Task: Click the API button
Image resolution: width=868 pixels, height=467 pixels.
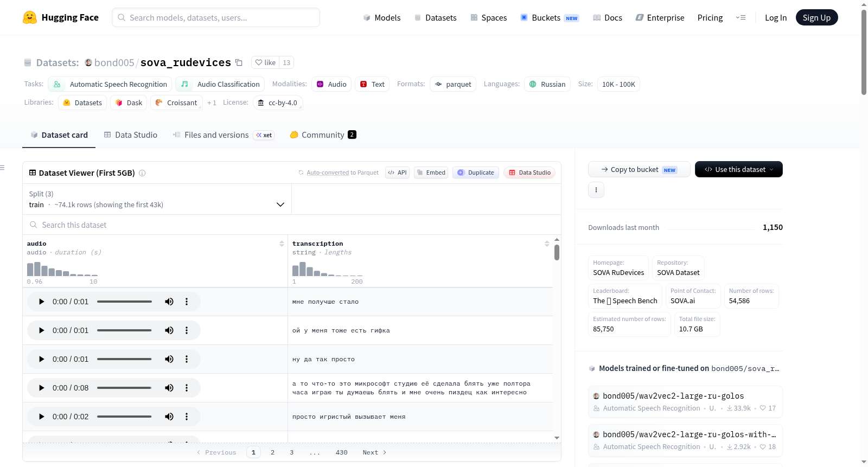Action: click(x=397, y=172)
